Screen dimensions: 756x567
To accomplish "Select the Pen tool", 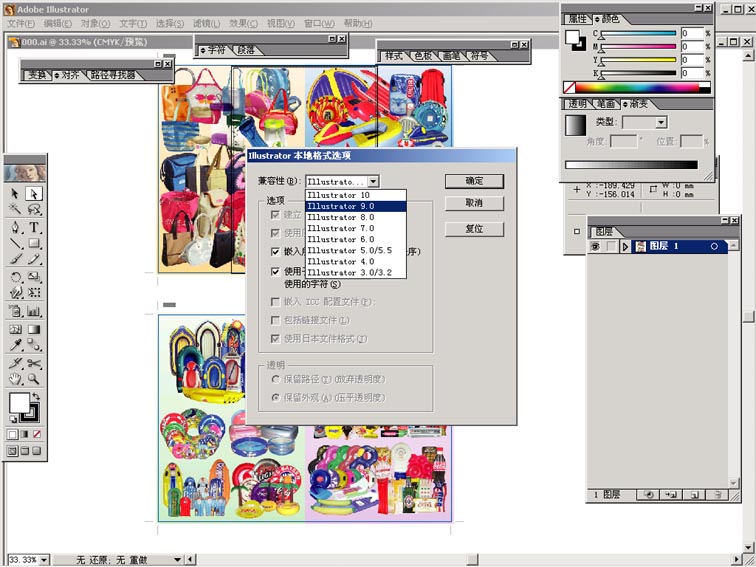I will pyautogui.click(x=15, y=227).
